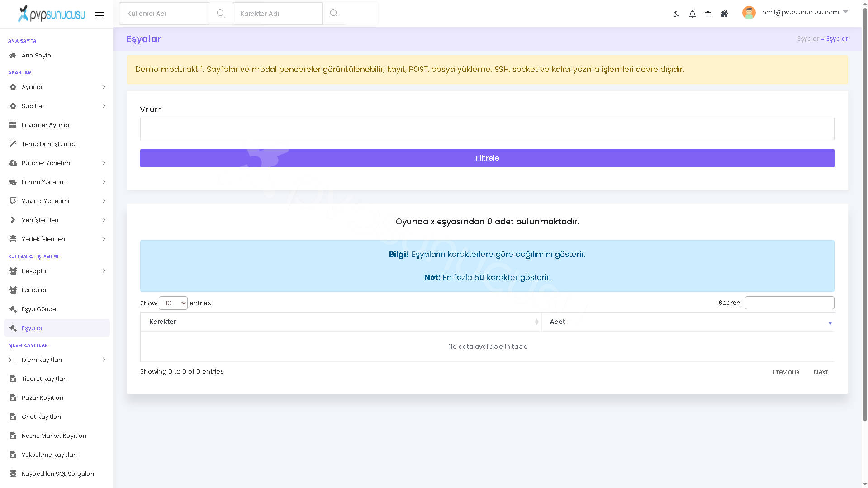Open the mail@pvpsunucusu.com account dropdown

click(805, 12)
